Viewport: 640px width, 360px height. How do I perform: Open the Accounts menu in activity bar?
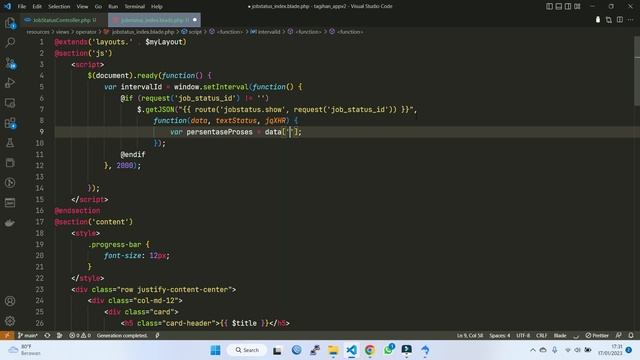coord(10,301)
